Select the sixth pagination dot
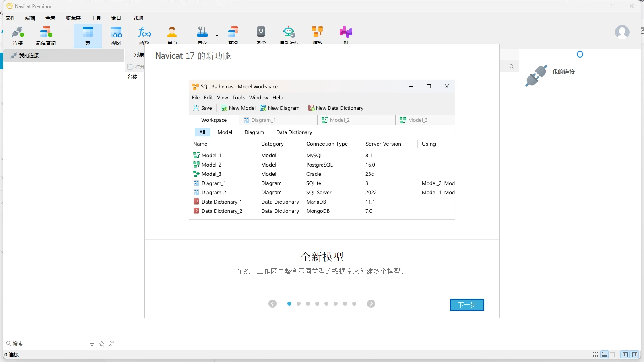Viewport: 644px width, 362px height. [336, 304]
